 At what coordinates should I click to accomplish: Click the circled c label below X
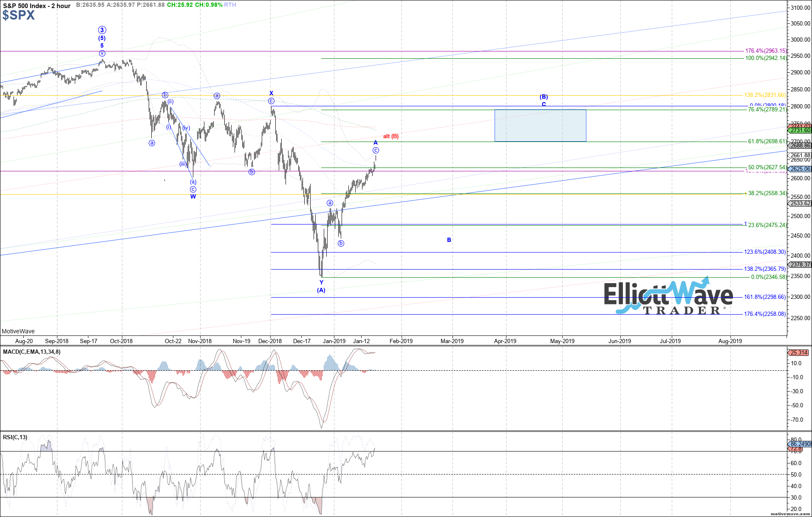pyautogui.click(x=271, y=101)
